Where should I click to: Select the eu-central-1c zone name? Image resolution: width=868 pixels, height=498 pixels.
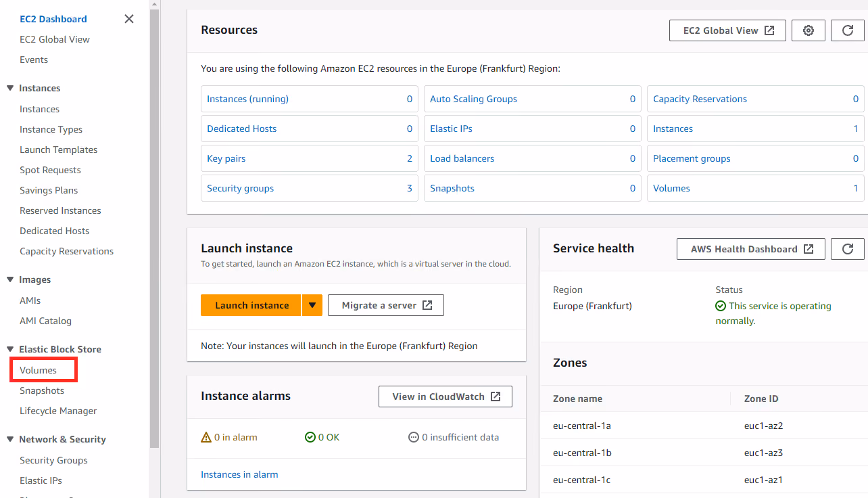click(x=581, y=480)
